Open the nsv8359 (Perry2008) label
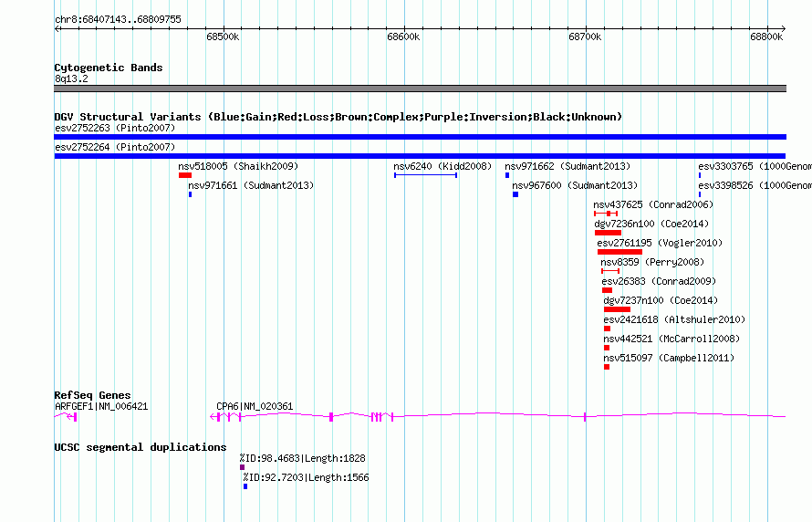The height and width of the screenshot is (522, 812). [652, 262]
